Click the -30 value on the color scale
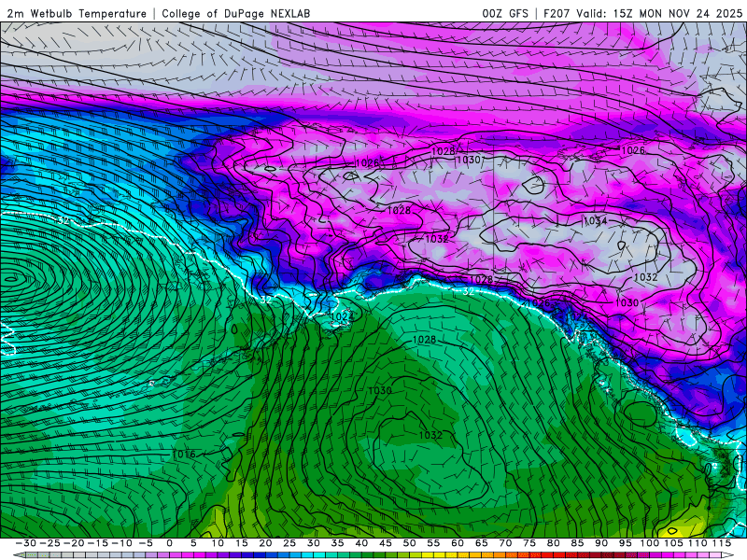This screenshot has width=747, height=560. click(26, 543)
